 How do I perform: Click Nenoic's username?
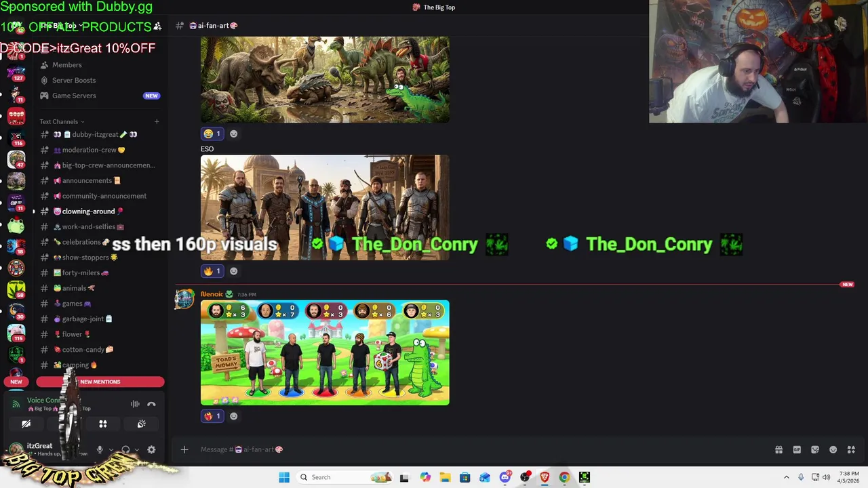coord(212,294)
